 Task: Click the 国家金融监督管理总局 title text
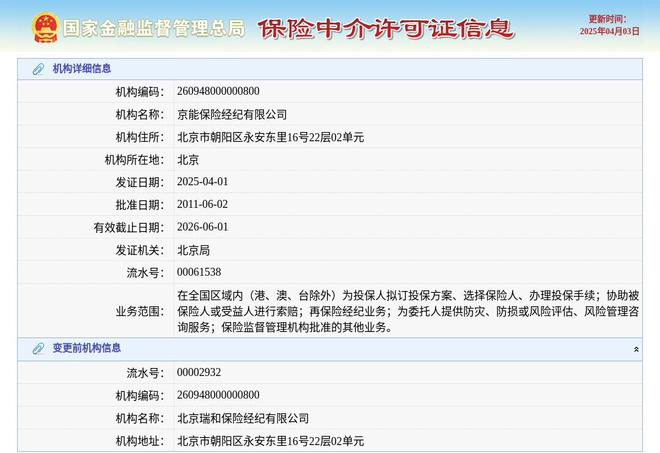pyautogui.click(x=154, y=29)
